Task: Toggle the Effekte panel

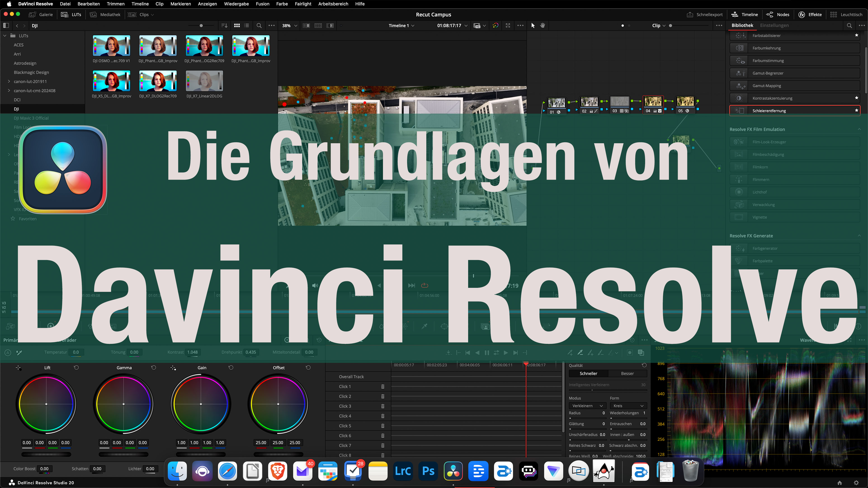Action: pos(810,14)
